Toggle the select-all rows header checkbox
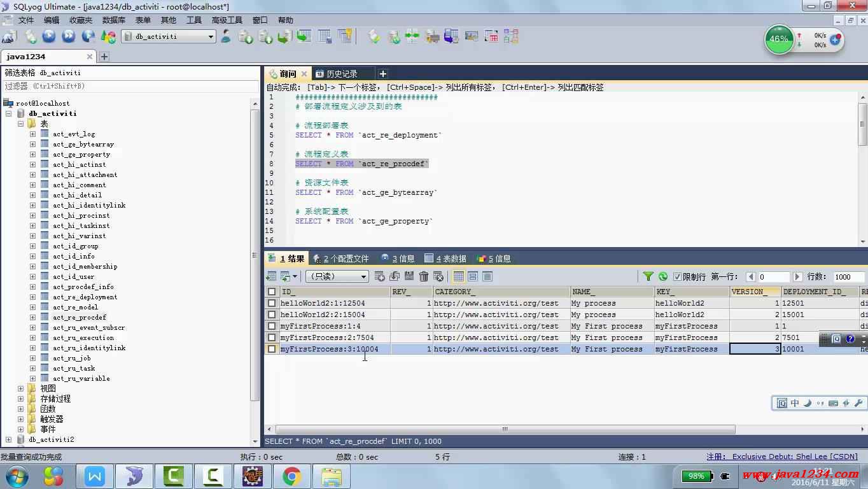The width and height of the screenshot is (868, 489). point(272,292)
